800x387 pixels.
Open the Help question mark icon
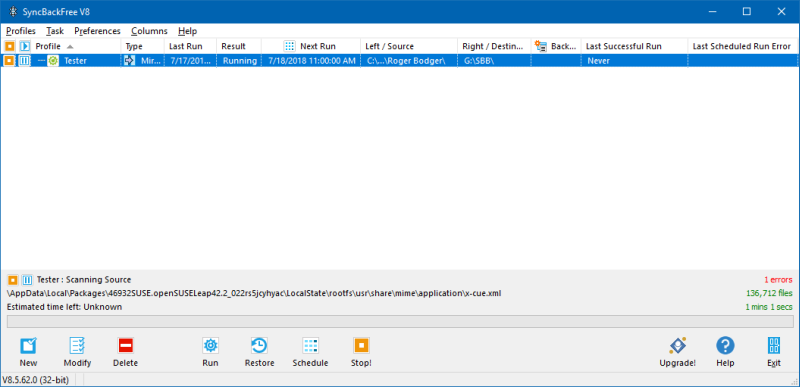(x=725, y=346)
